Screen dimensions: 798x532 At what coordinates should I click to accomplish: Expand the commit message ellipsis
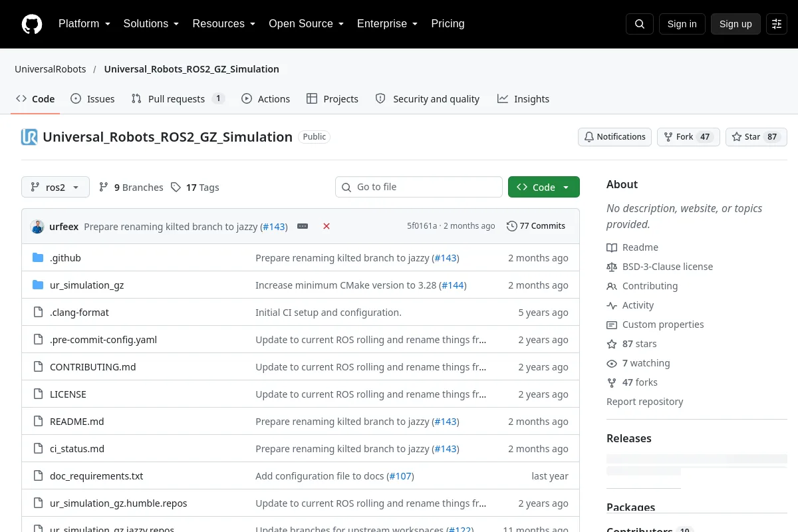pos(303,226)
